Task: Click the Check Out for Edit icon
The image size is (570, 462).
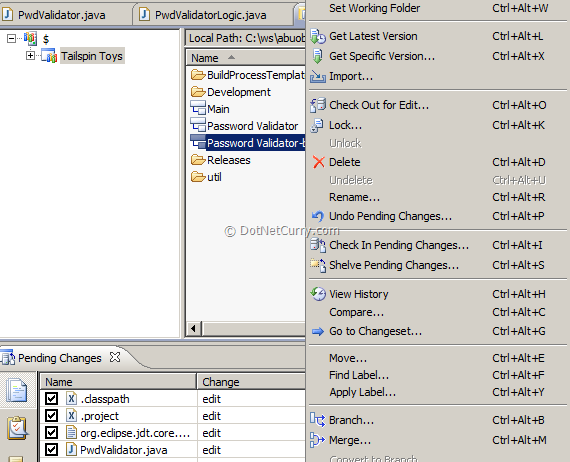Action: [x=318, y=105]
